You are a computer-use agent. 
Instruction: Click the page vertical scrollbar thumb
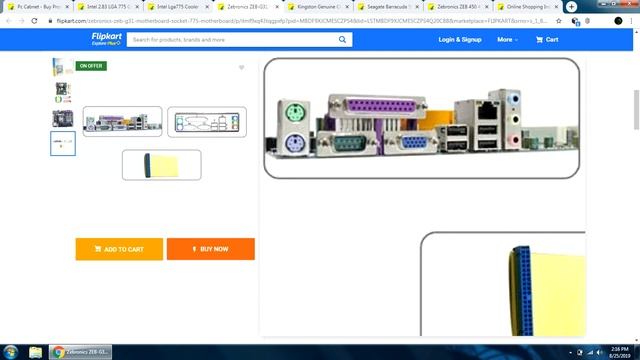point(636,110)
